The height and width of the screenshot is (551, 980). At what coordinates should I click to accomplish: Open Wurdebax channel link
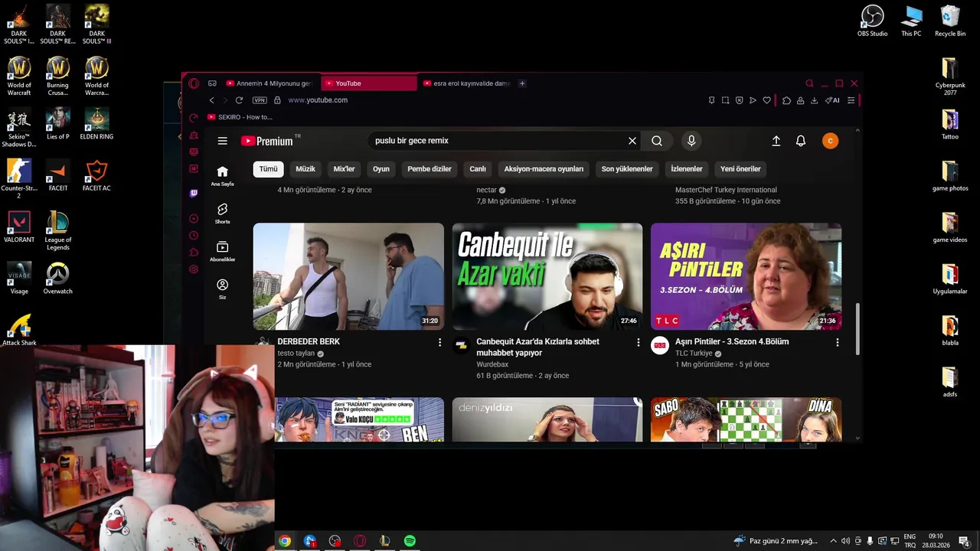click(x=492, y=365)
